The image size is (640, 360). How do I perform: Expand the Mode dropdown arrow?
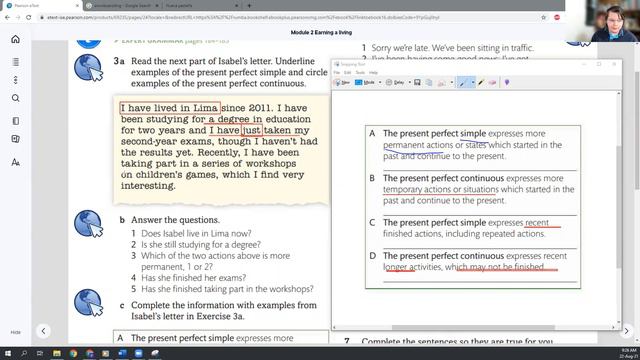[380, 82]
